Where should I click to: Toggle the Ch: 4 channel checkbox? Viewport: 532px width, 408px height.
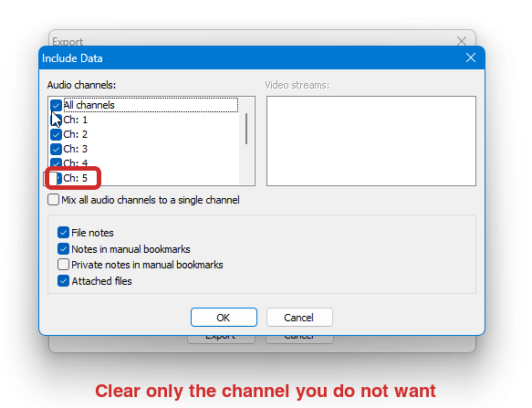(56, 162)
